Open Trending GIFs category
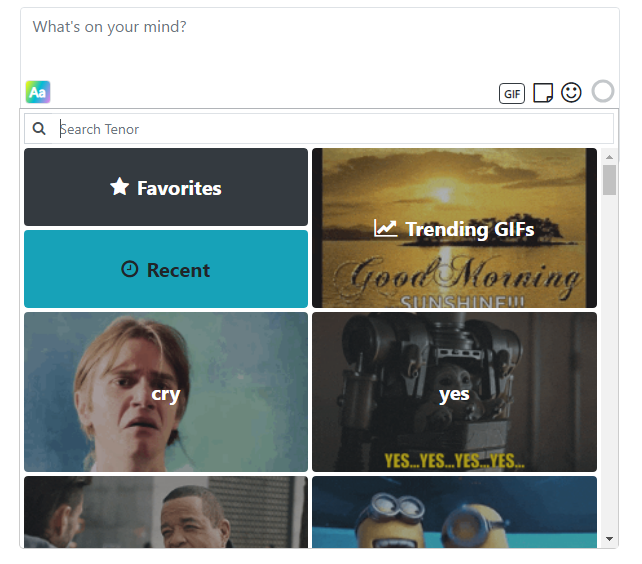 (454, 228)
